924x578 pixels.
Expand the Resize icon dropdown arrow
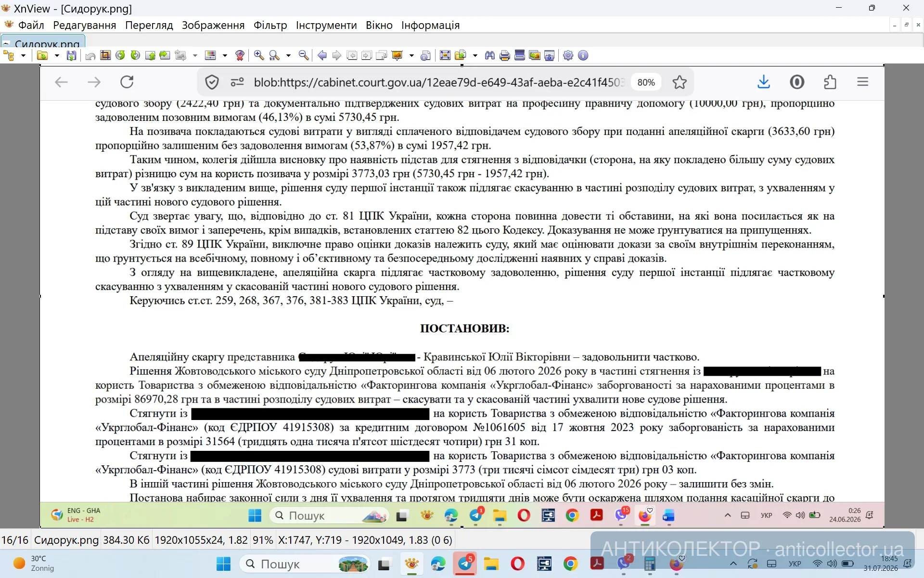pos(195,55)
